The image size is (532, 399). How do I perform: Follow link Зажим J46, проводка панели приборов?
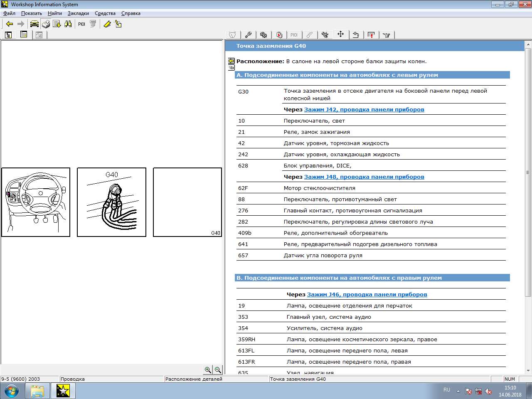[367, 295]
